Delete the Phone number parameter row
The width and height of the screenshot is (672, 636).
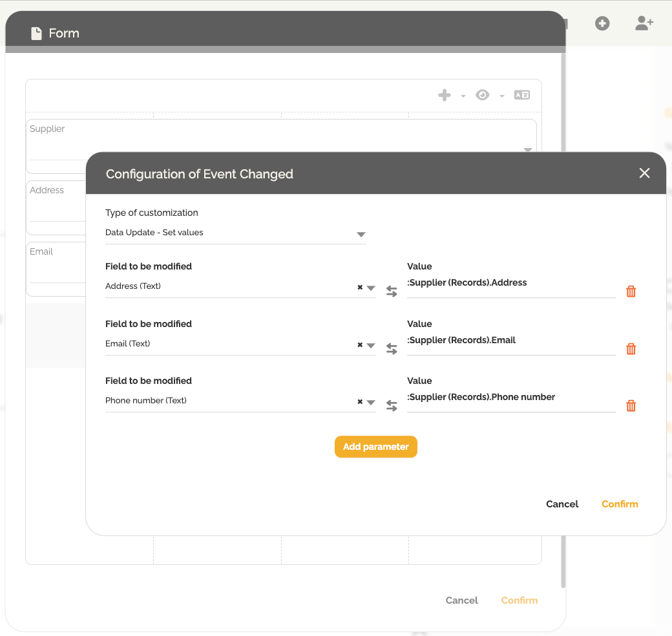[631, 406]
